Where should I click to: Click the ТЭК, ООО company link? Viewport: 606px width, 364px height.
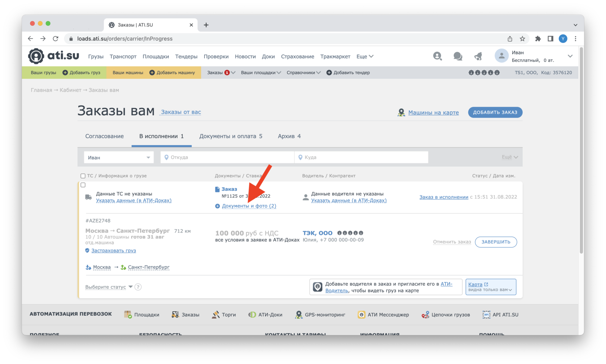pyautogui.click(x=317, y=233)
